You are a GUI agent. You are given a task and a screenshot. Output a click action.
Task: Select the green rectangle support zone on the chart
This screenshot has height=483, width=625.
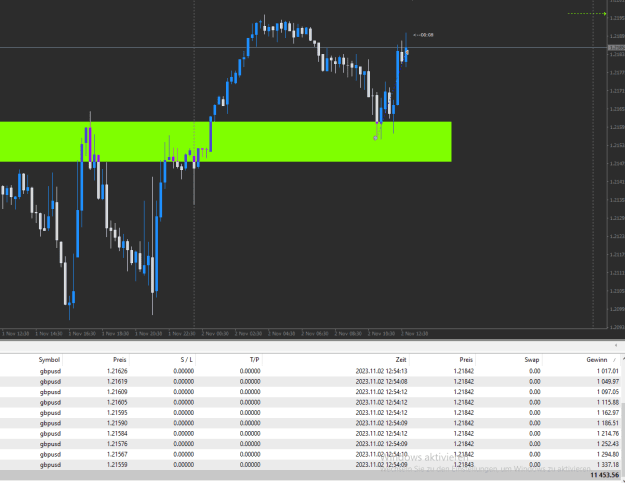(226, 141)
